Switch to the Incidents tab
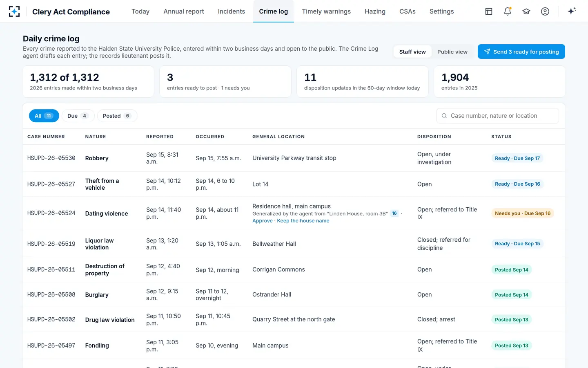This screenshot has height=368, width=588. 232,11
